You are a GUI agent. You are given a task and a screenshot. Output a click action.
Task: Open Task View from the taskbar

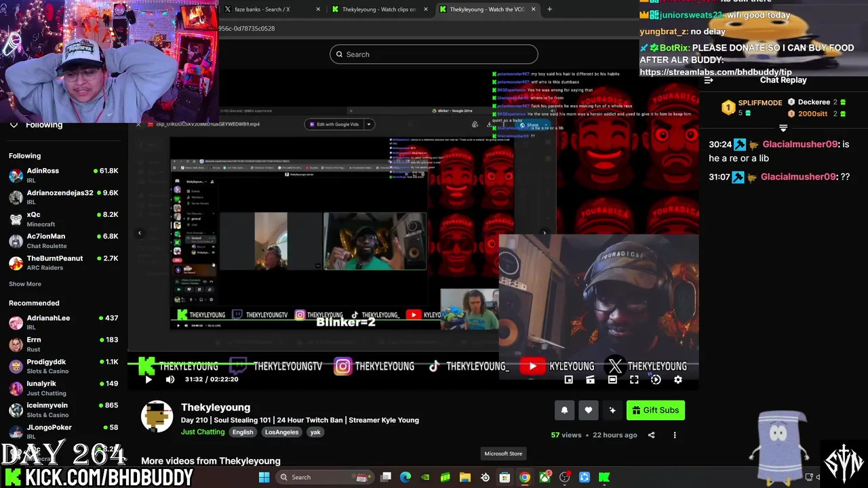(386, 477)
